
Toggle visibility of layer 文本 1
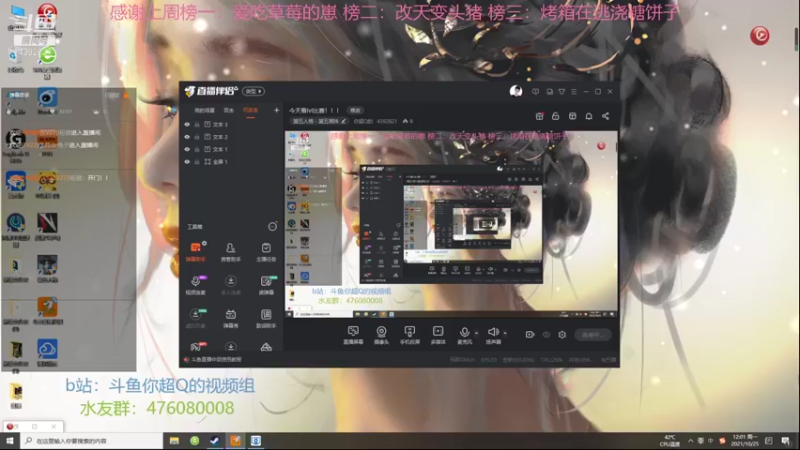click(x=187, y=149)
